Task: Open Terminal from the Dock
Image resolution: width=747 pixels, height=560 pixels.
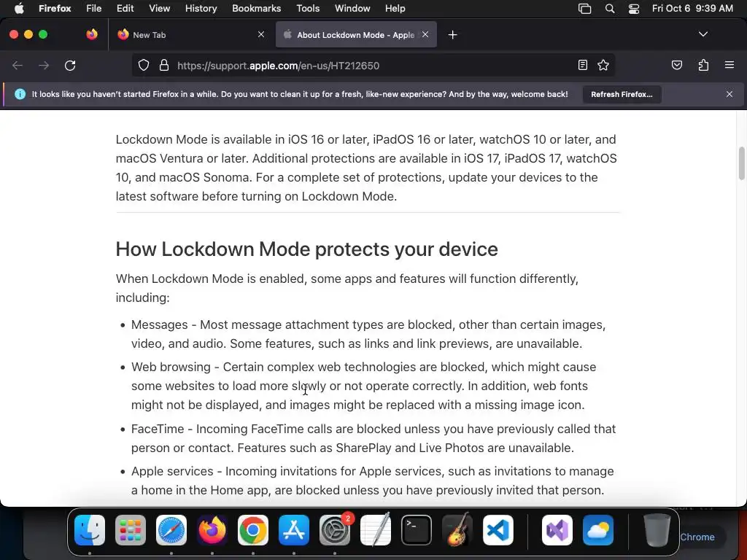Action: tap(417, 530)
